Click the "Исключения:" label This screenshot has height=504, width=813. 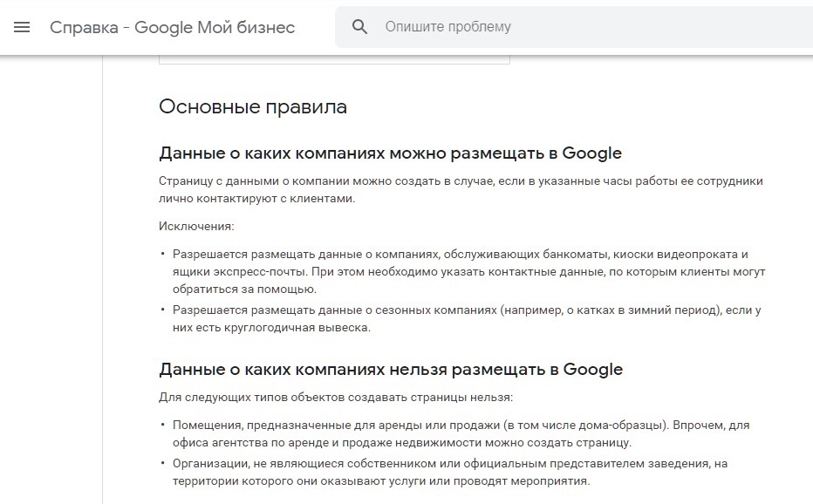(x=197, y=227)
